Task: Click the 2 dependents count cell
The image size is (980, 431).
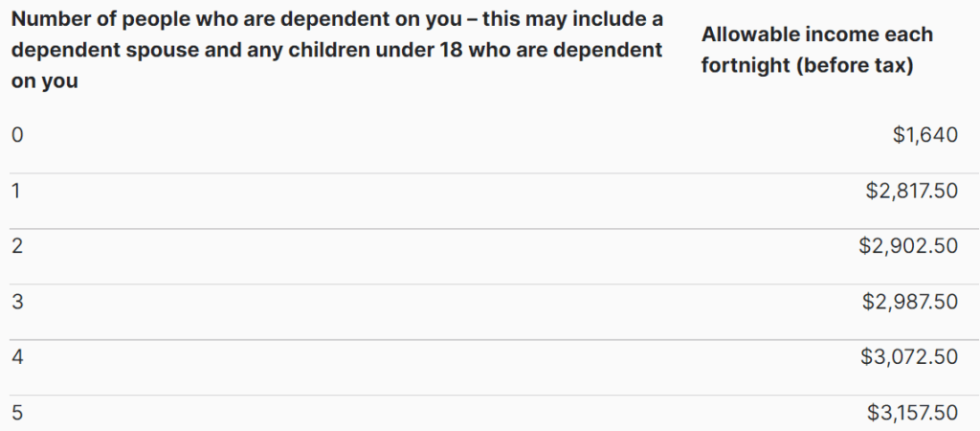Action: click(x=16, y=246)
